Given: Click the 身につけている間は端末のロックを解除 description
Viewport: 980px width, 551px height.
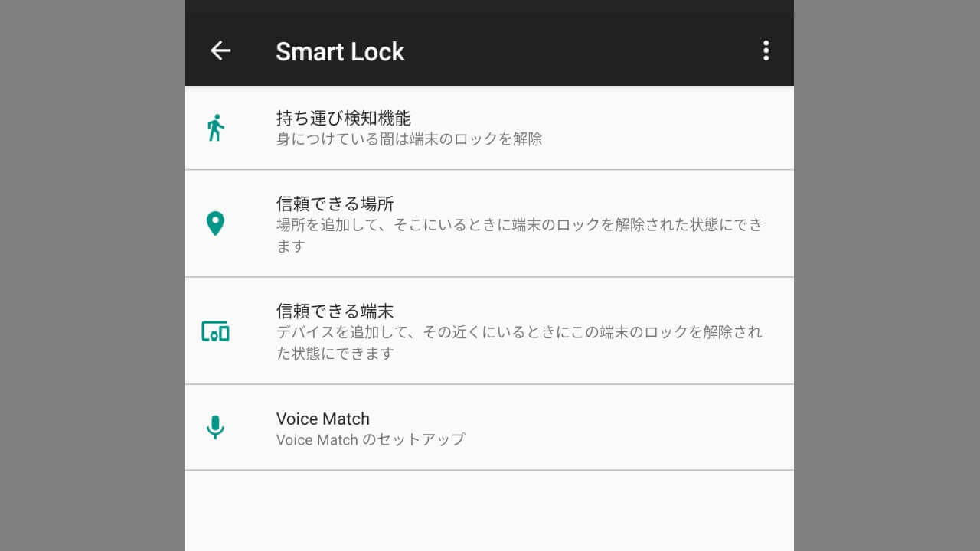Looking at the screenshot, I should click(x=409, y=139).
